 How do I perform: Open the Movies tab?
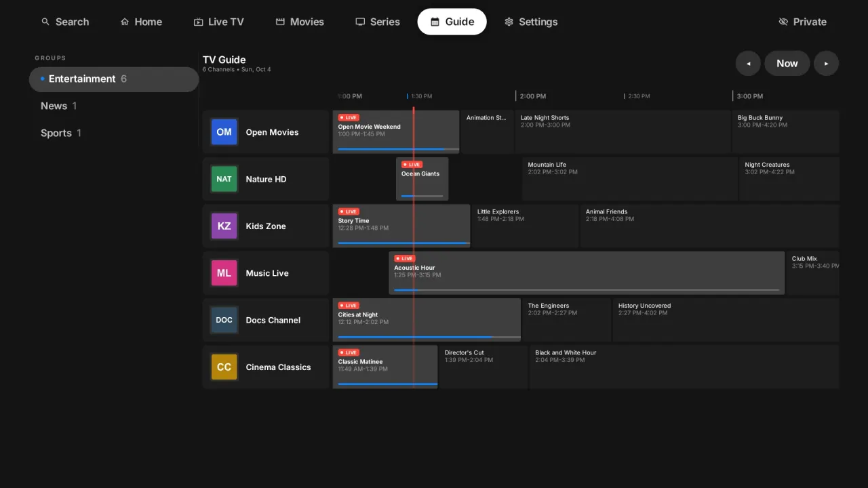(x=300, y=22)
